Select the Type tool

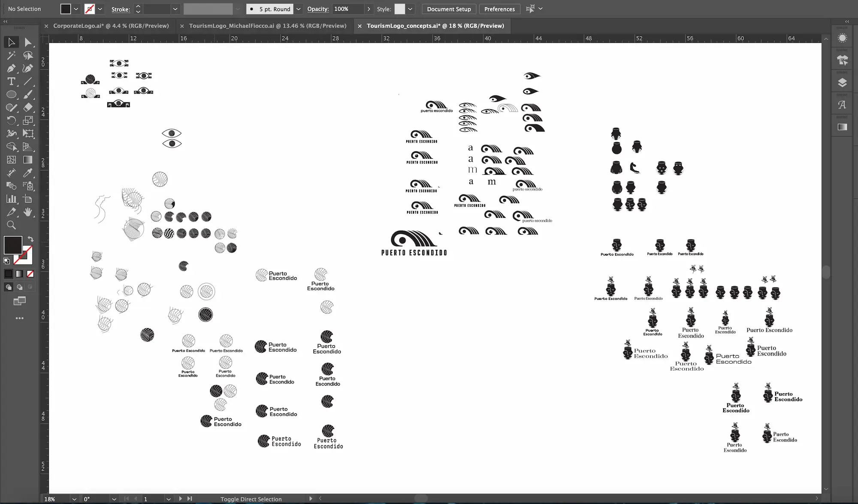[12, 81]
